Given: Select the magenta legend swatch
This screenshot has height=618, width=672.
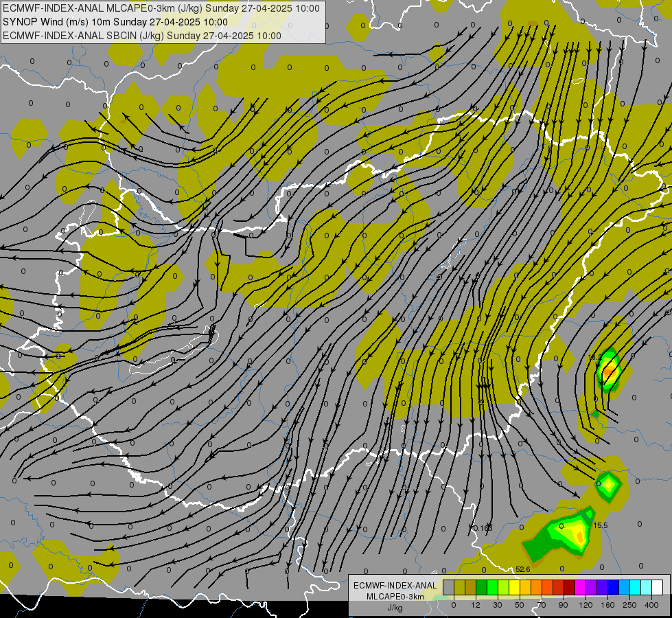Looking at the screenshot, I should (x=580, y=587).
